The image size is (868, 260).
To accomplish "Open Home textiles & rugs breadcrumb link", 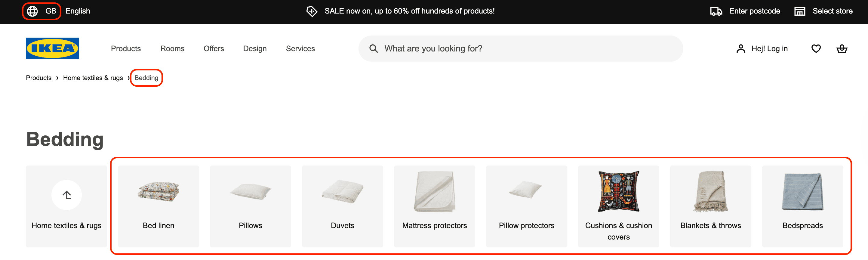I will coord(93,78).
